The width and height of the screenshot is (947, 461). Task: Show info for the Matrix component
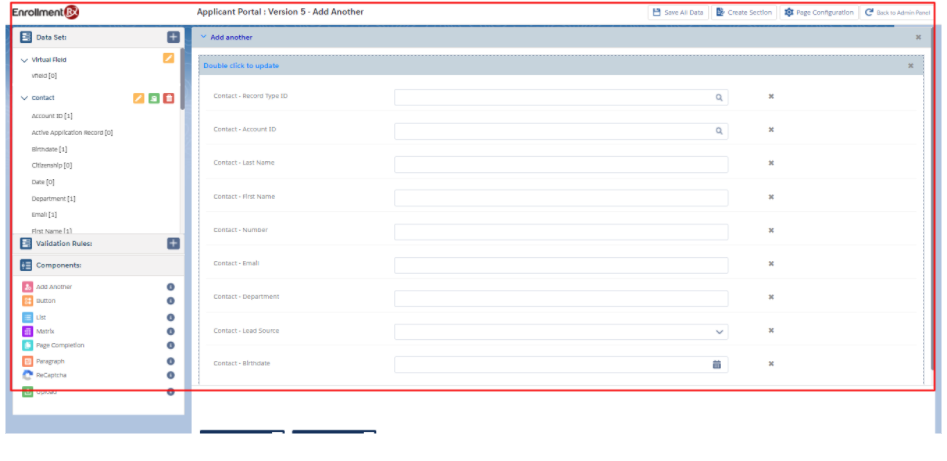170,331
